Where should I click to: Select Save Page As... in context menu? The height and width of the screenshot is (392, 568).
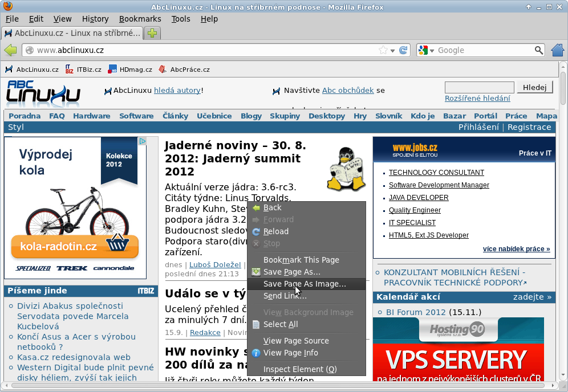(306, 272)
